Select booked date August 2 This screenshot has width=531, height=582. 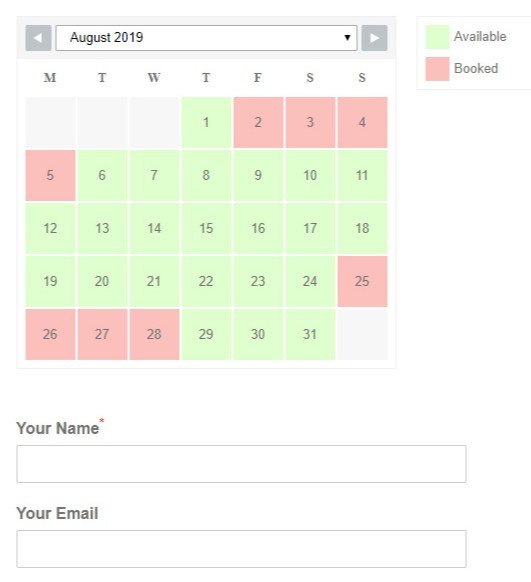click(x=258, y=122)
